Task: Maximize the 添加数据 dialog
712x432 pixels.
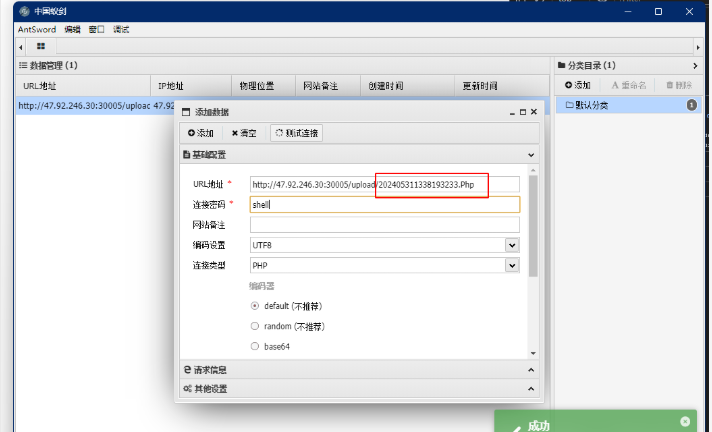Action: point(523,112)
